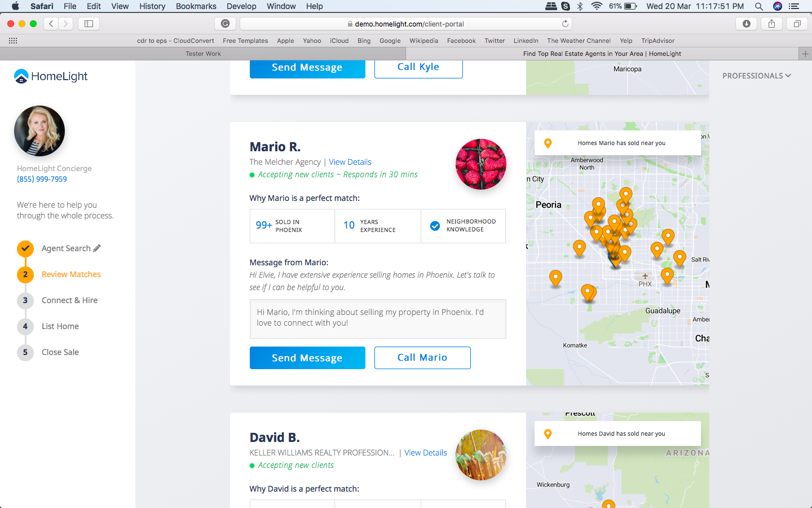Reload the page using refresh icon
Image resolution: width=812 pixels, height=508 pixels.
565,24
